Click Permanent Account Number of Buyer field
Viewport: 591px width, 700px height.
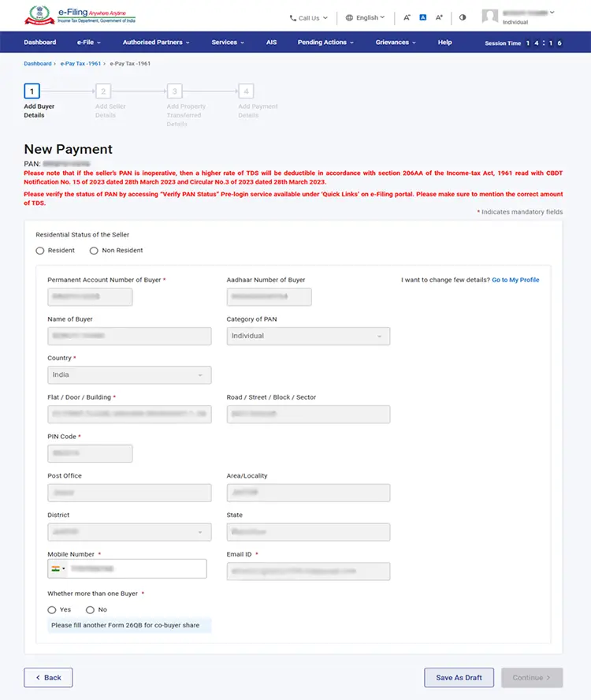click(x=90, y=297)
